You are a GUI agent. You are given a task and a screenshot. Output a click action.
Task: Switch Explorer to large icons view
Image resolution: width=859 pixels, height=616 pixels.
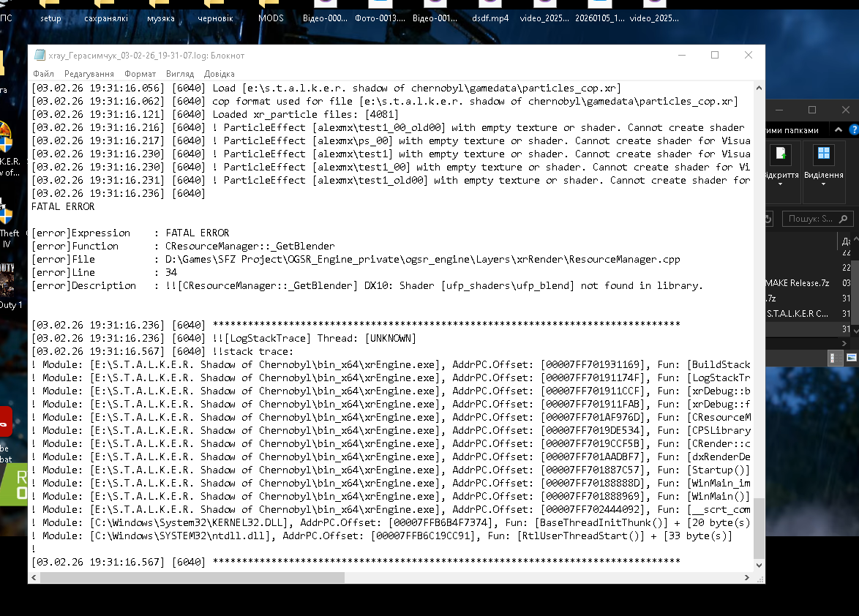tap(850, 357)
